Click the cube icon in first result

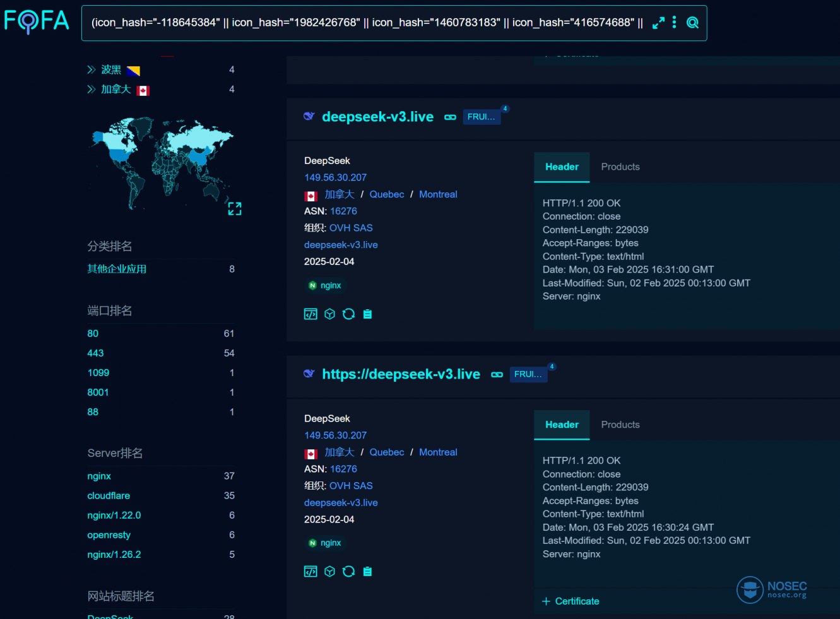pos(329,314)
